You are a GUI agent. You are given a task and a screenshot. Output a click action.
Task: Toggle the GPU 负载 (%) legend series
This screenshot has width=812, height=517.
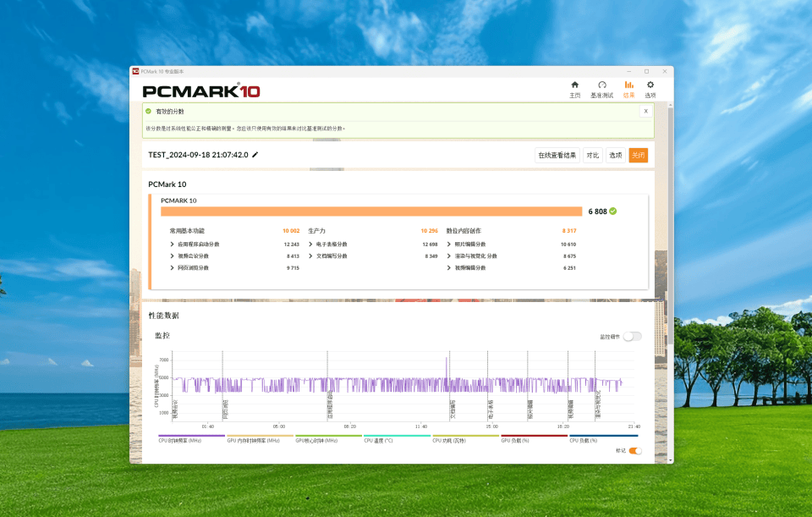click(534, 439)
